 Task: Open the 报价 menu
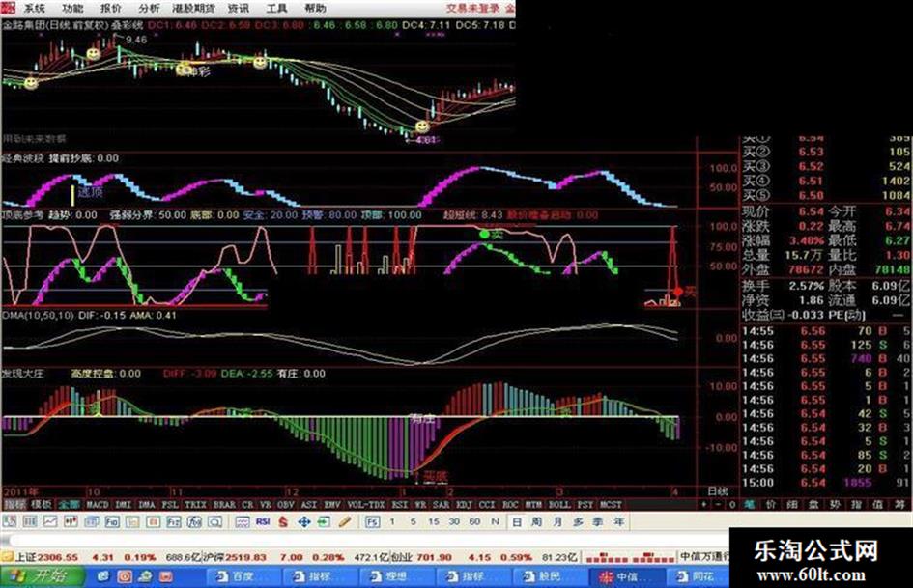pos(111,8)
